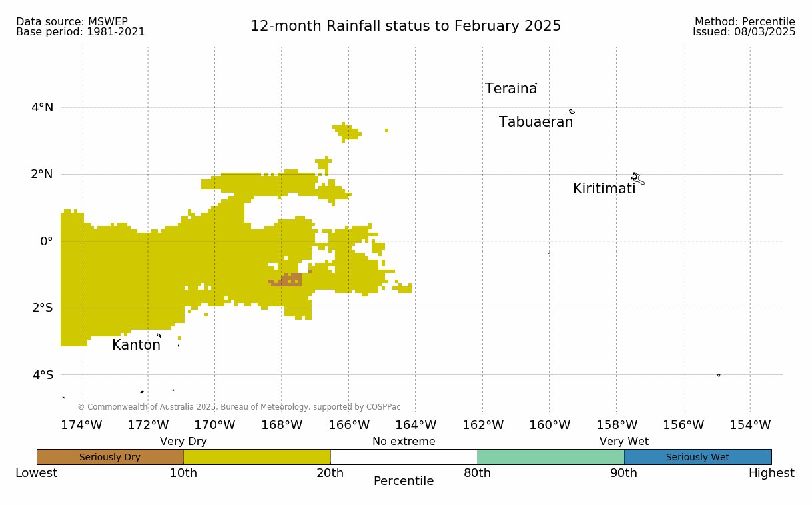Click the 162°W longitude label

[482, 425]
